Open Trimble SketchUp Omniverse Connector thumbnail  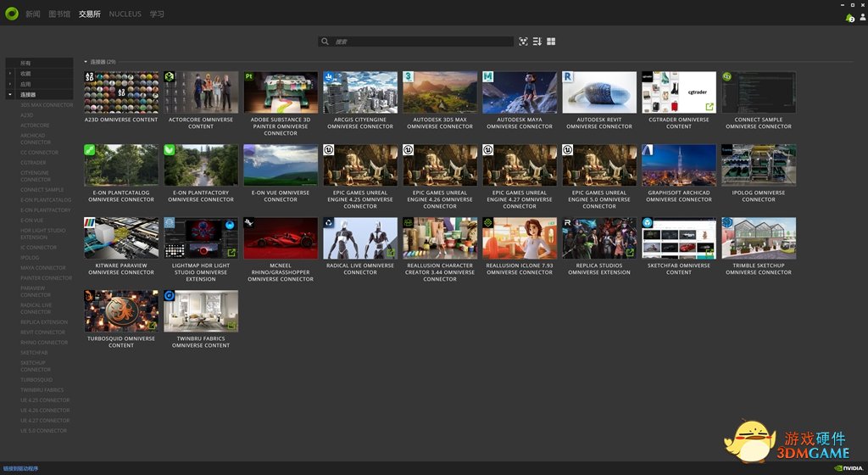click(x=759, y=238)
